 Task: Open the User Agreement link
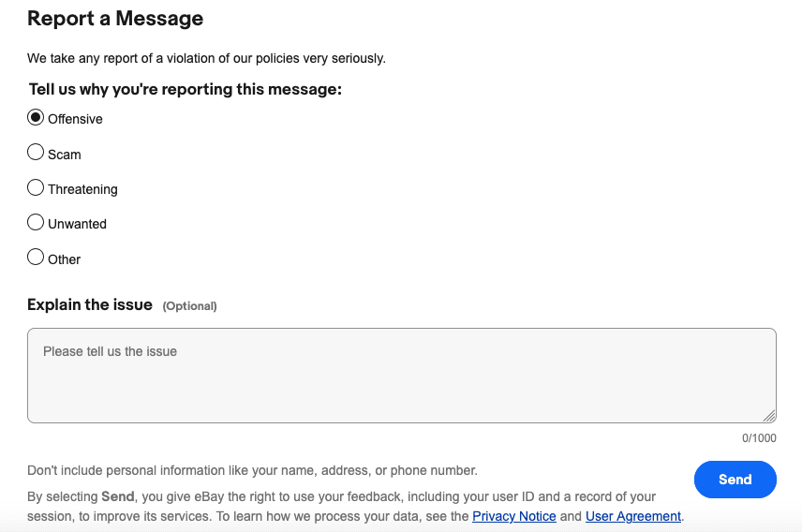coord(633,516)
